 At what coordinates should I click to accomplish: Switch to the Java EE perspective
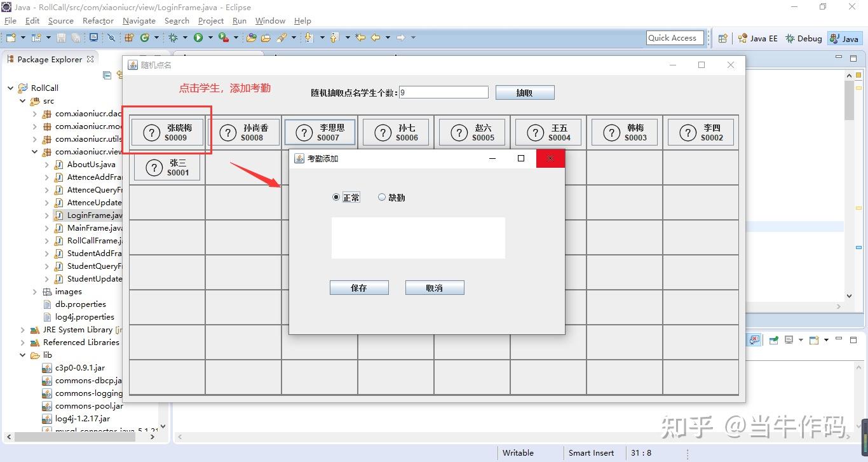click(757, 39)
